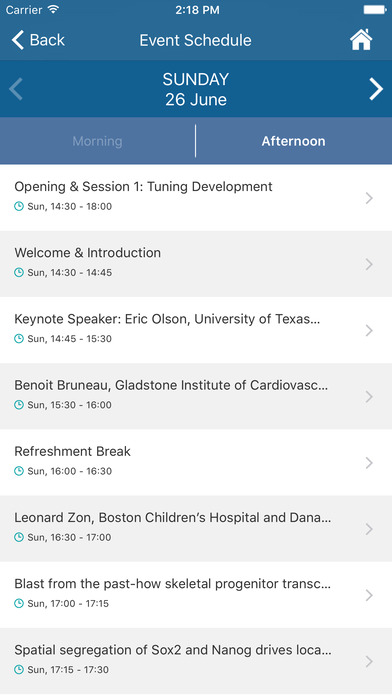This screenshot has width=392, height=696.
Task: Open Refreshment Break disclosure arrow
Action: tap(369, 463)
